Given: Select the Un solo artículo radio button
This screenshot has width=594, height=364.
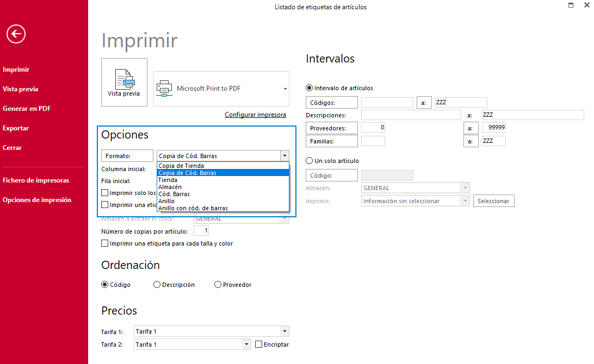Looking at the screenshot, I should click(x=310, y=161).
